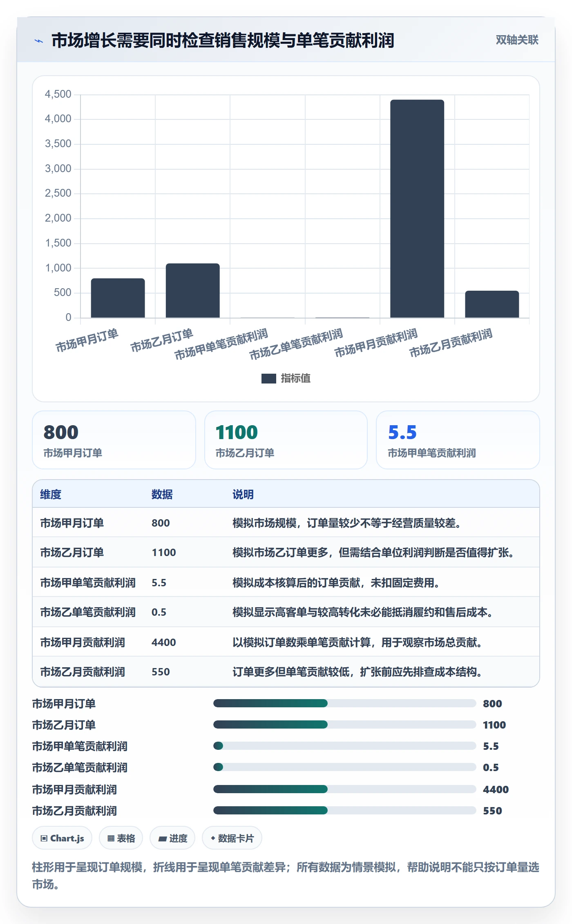
Task: Click the 维度 column header
Action: (51, 494)
